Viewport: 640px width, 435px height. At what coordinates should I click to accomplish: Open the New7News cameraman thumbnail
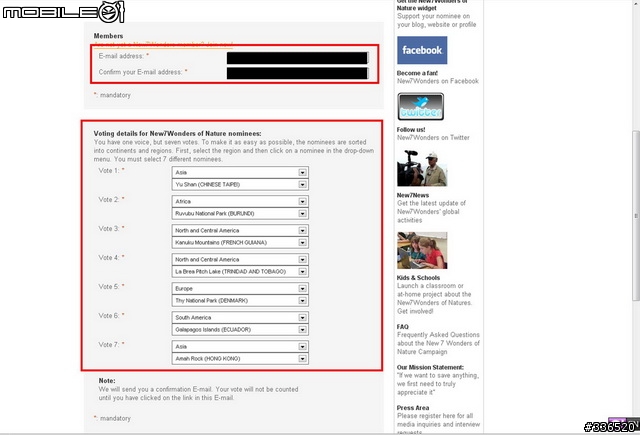(422, 168)
